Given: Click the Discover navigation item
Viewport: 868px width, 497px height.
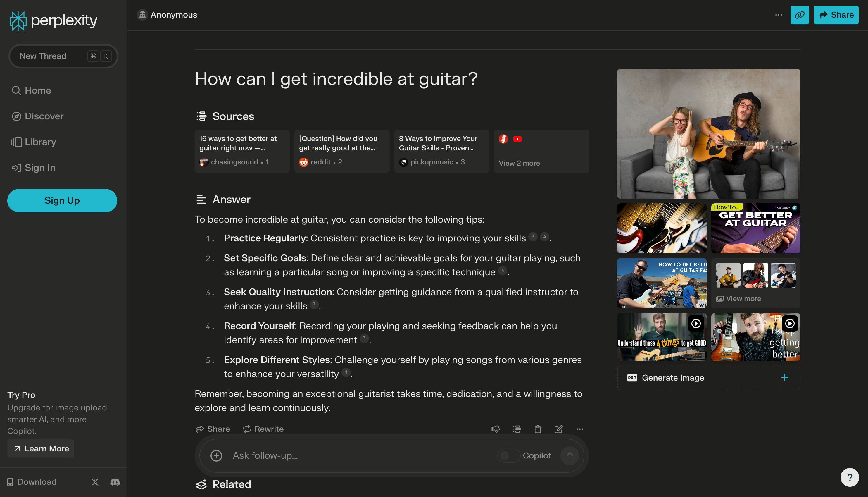Looking at the screenshot, I should pyautogui.click(x=44, y=116).
